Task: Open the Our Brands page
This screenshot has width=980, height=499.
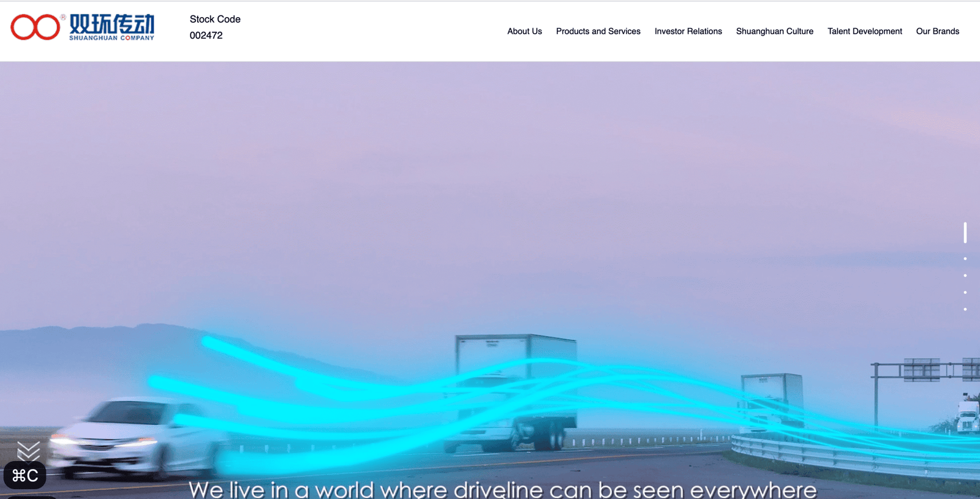Action: (x=937, y=31)
